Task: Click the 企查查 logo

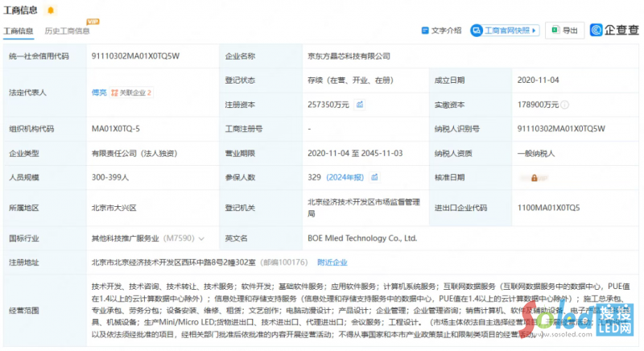Action: pos(614,31)
